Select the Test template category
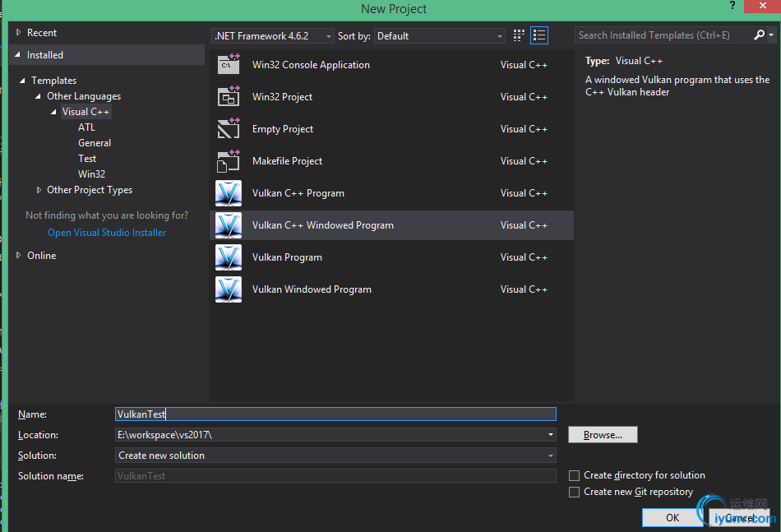Image resolution: width=781 pixels, height=532 pixels. tap(87, 159)
